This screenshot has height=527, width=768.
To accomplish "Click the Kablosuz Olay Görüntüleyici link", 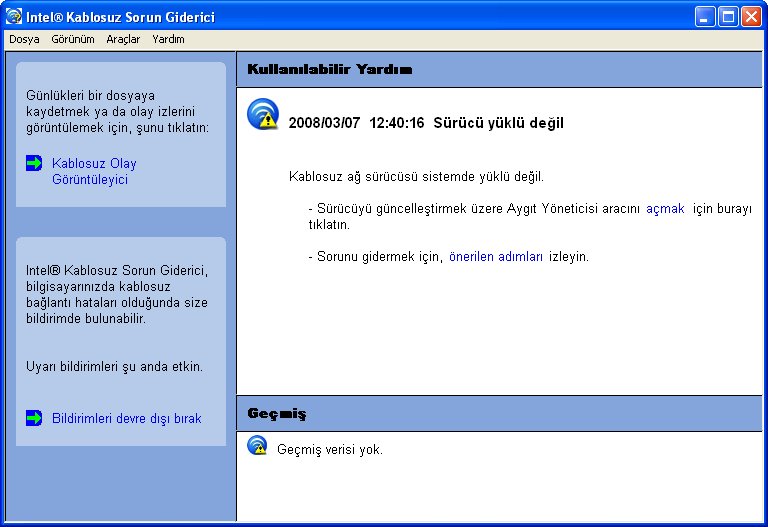I will [94, 171].
